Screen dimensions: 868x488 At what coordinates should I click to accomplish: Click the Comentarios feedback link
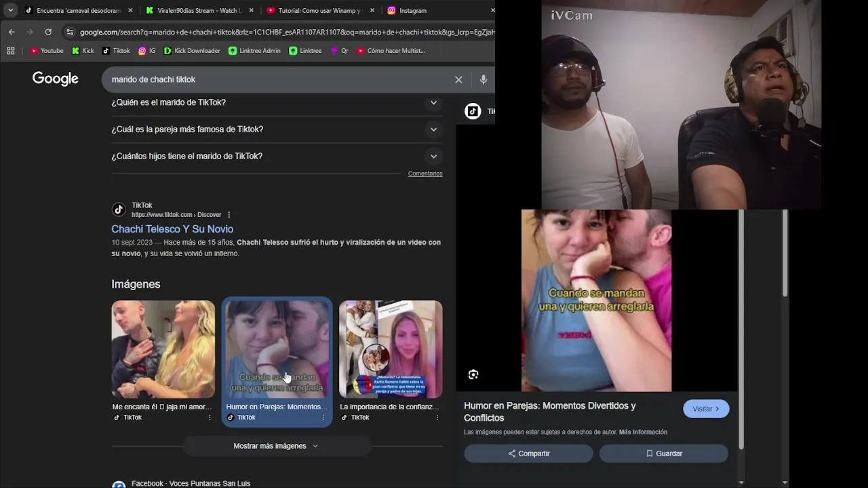(425, 174)
